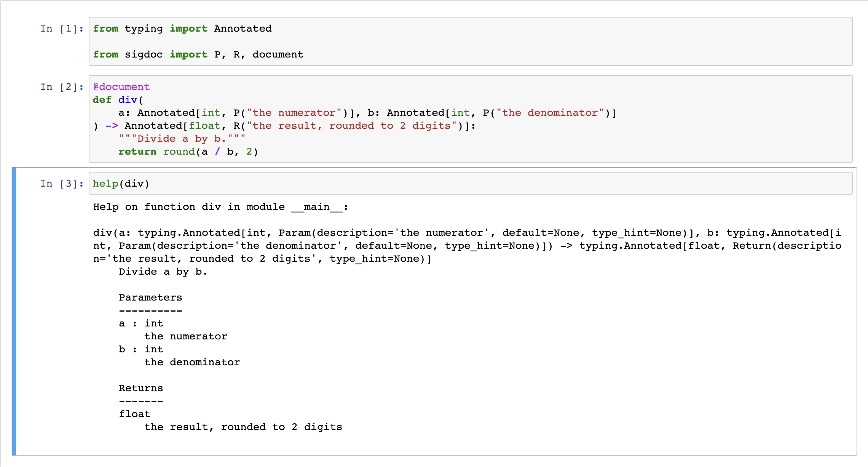868x467 pixels.
Task: Click 'from typing import Annotated' line
Action: click(x=182, y=29)
